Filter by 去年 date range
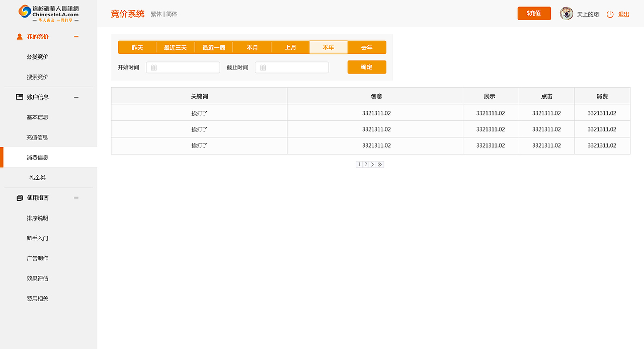This screenshot has height=349, width=644. tap(367, 47)
